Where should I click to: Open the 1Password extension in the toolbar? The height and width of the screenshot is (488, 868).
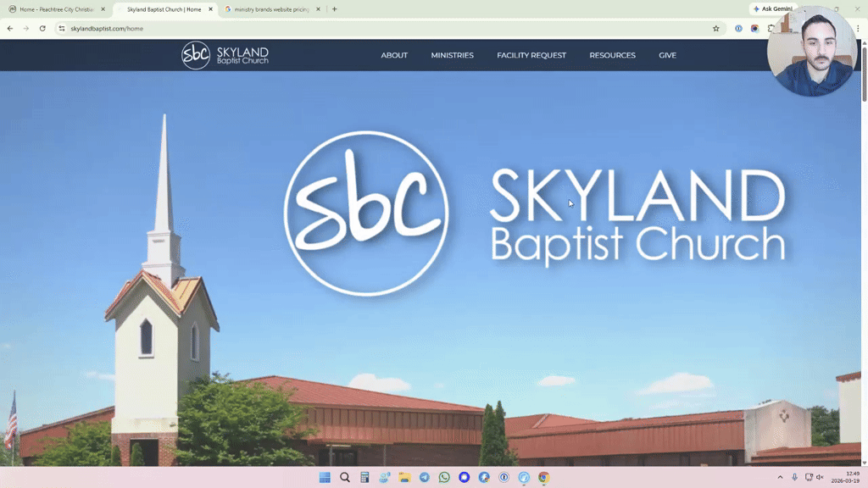[738, 28]
